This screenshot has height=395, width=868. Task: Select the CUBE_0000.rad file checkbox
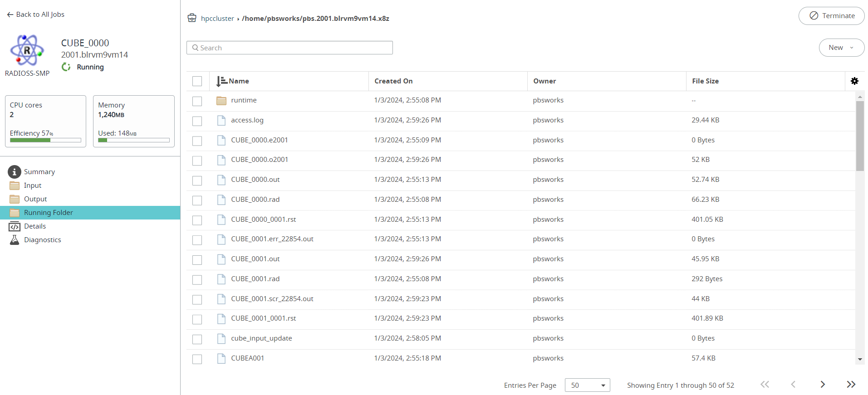[197, 200]
